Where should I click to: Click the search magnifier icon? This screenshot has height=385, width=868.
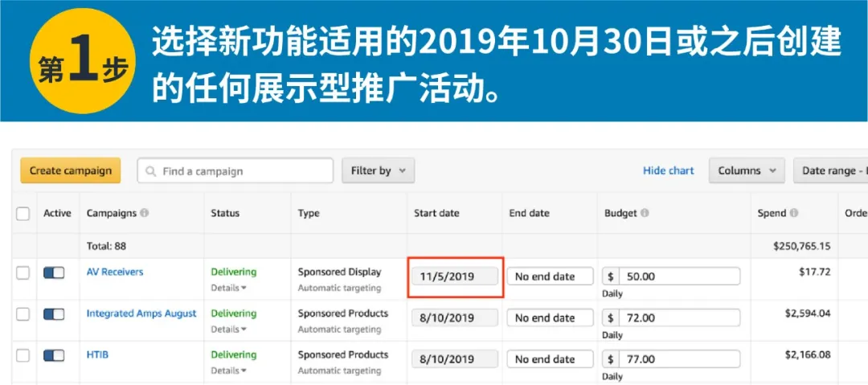pyautogui.click(x=150, y=171)
